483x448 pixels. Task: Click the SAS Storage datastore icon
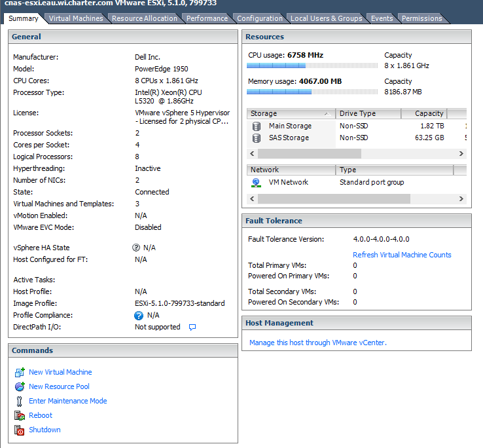[257, 138]
